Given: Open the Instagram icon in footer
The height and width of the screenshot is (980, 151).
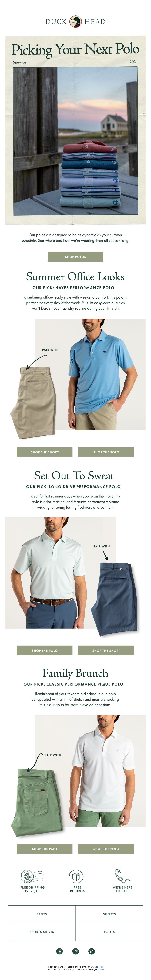Looking at the screenshot, I should (x=75, y=951).
